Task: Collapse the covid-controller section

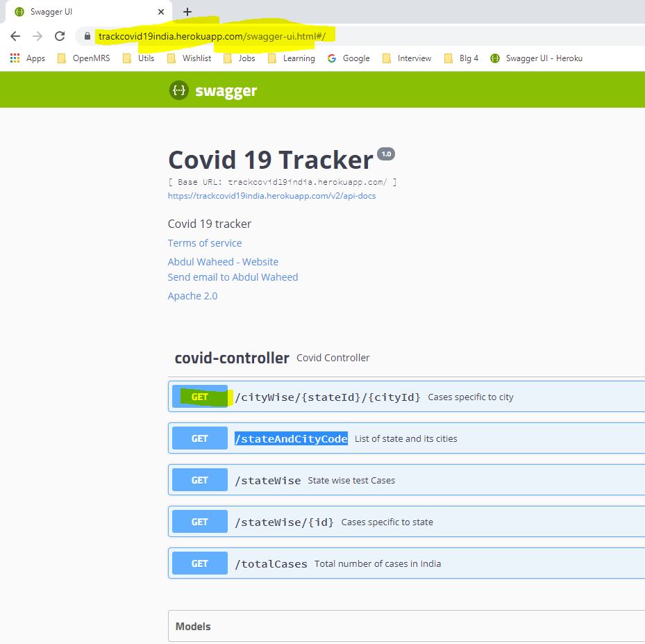Action: tap(406, 358)
